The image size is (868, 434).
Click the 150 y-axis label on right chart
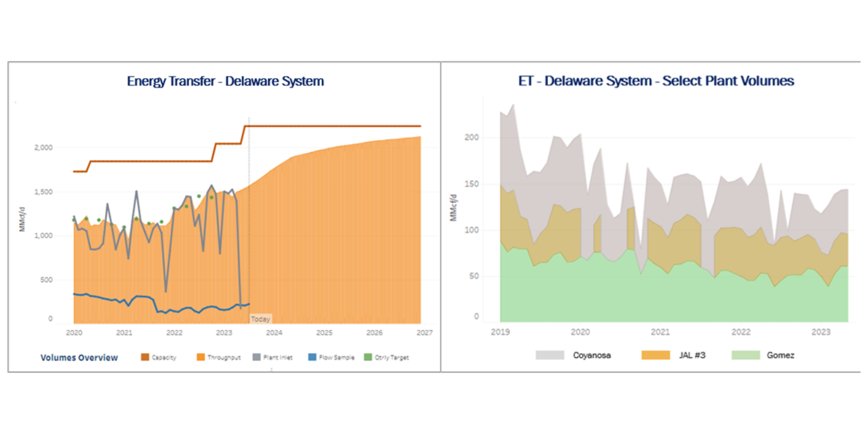tap(472, 184)
